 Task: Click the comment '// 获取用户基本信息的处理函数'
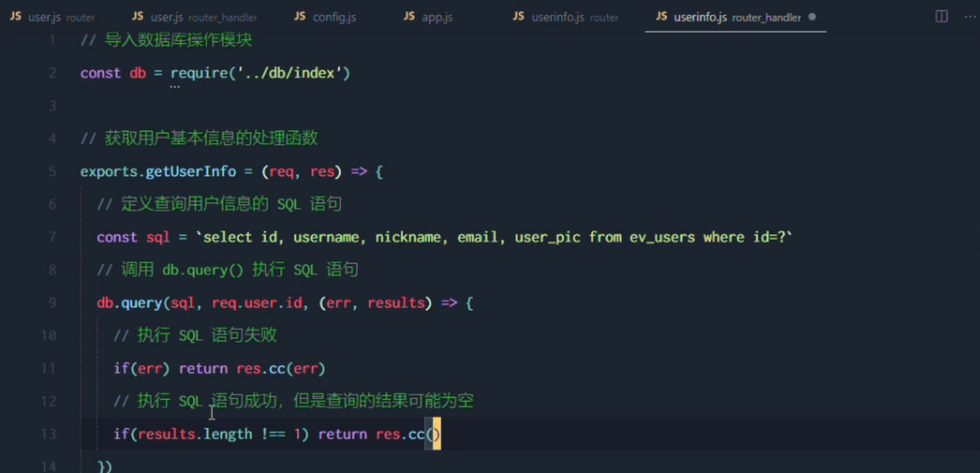coord(199,139)
